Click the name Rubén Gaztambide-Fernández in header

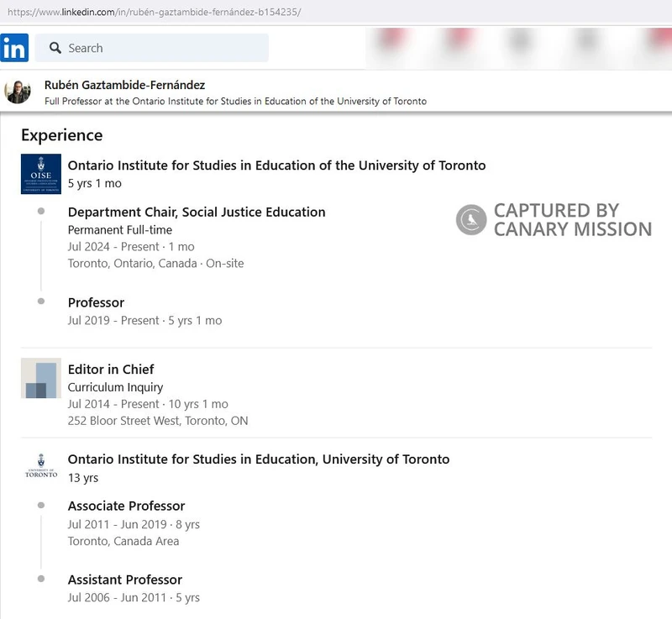[x=124, y=85]
